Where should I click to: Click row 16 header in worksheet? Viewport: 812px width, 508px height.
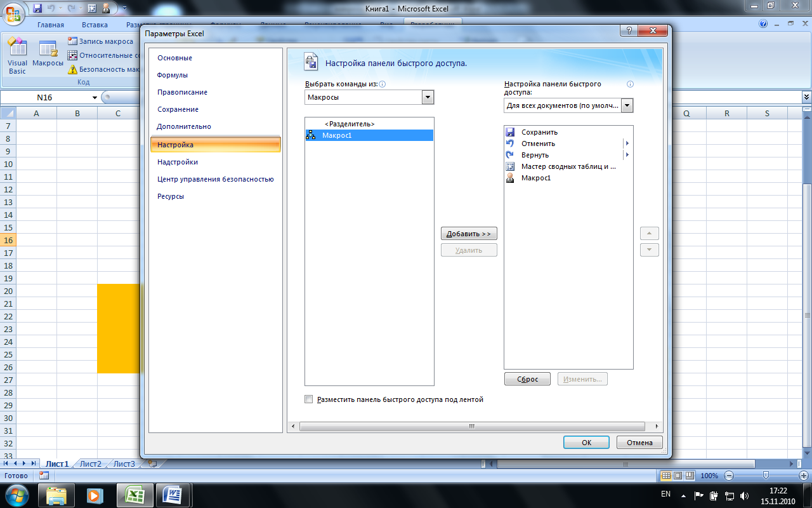pos(8,240)
